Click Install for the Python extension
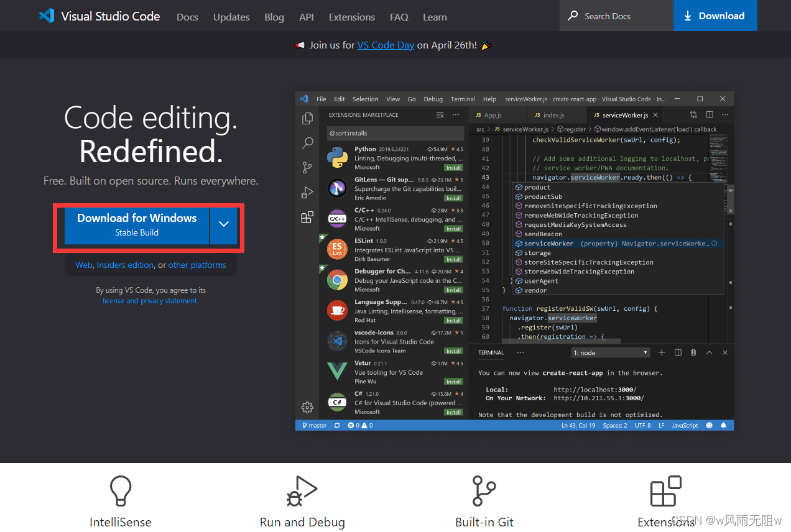 pos(453,168)
